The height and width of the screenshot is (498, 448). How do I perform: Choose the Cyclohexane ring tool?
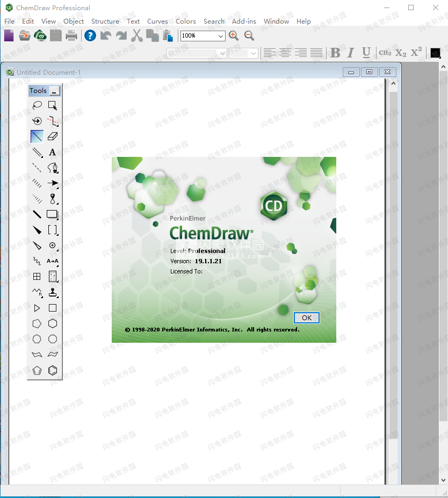[x=53, y=323]
